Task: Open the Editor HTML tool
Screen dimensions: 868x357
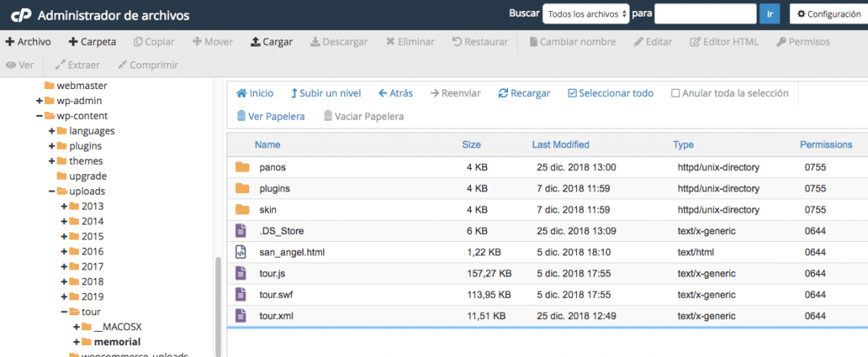Action: tap(724, 42)
